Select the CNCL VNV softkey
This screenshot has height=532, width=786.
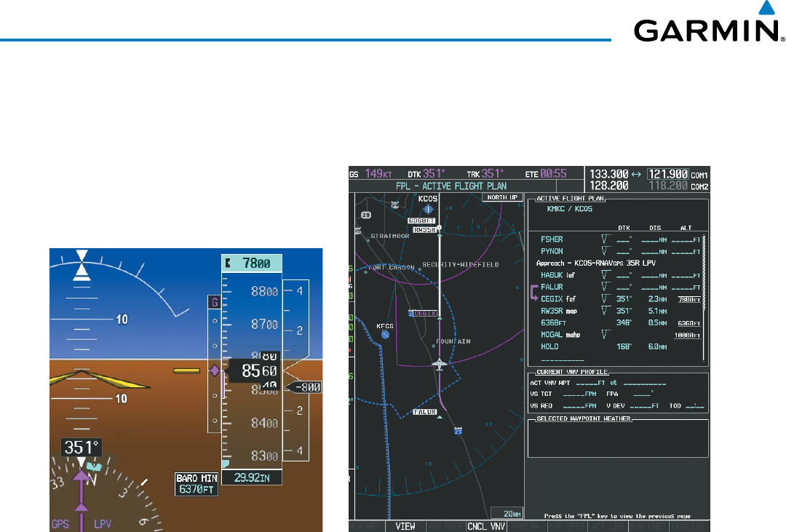[x=486, y=526]
